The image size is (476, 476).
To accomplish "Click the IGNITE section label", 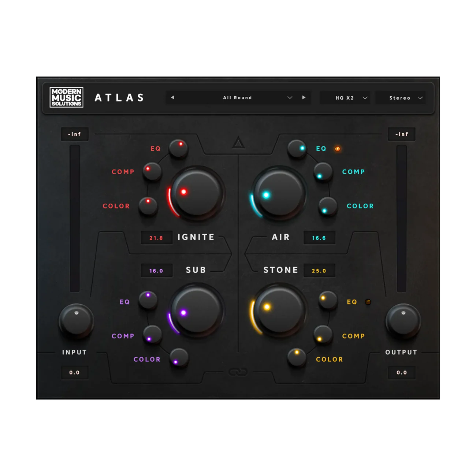I will tap(196, 237).
